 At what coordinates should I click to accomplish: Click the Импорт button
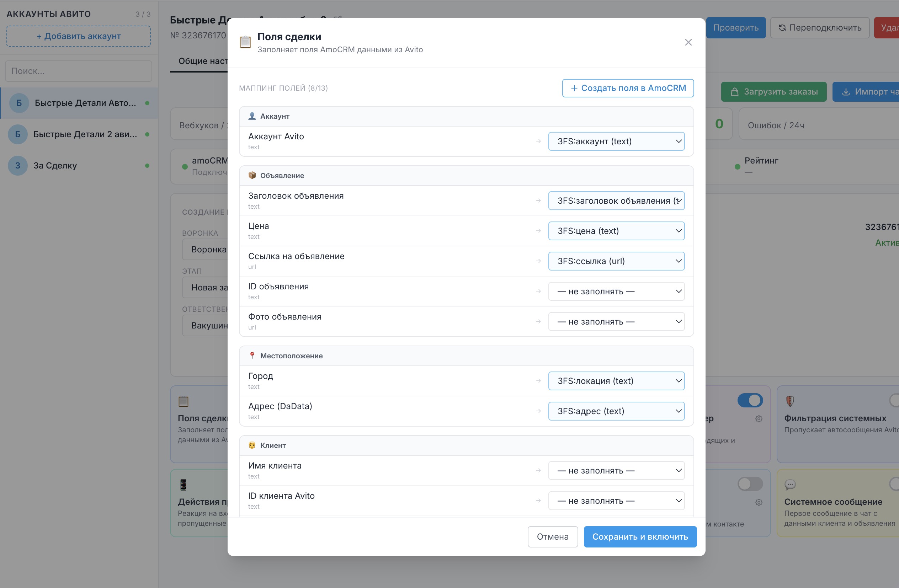pyautogui.click(x=866, y=91)
